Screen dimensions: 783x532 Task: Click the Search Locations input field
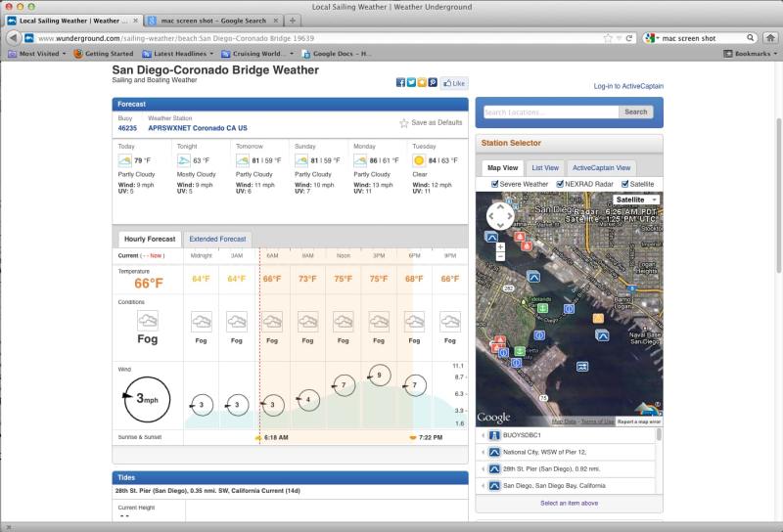point(551,112)
